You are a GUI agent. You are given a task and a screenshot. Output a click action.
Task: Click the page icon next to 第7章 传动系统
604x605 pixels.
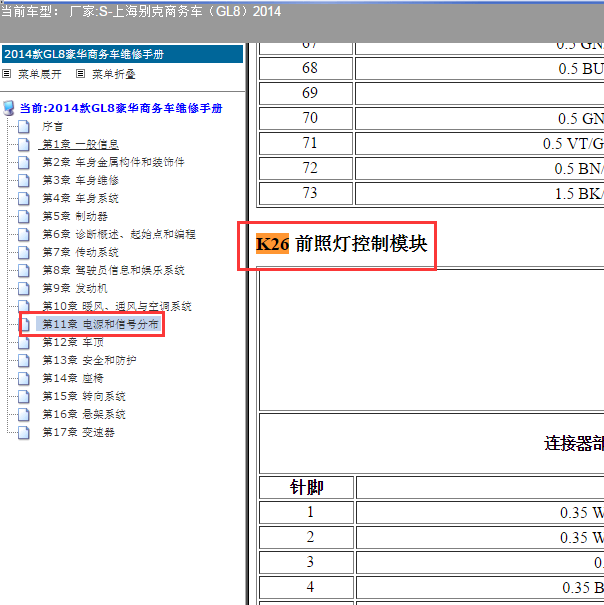(24, 252)
